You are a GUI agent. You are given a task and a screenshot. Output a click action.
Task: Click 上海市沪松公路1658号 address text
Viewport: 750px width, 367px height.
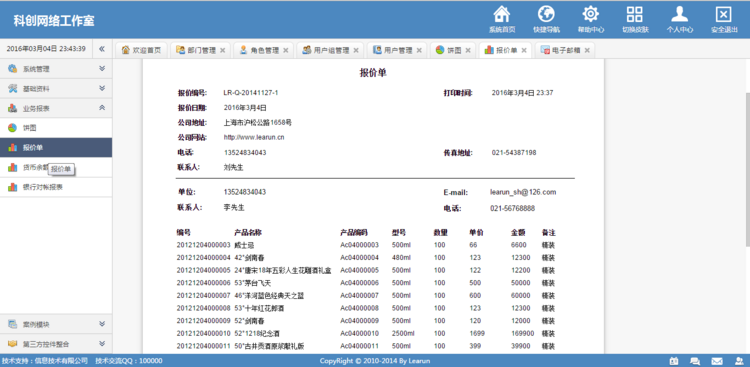257,122
